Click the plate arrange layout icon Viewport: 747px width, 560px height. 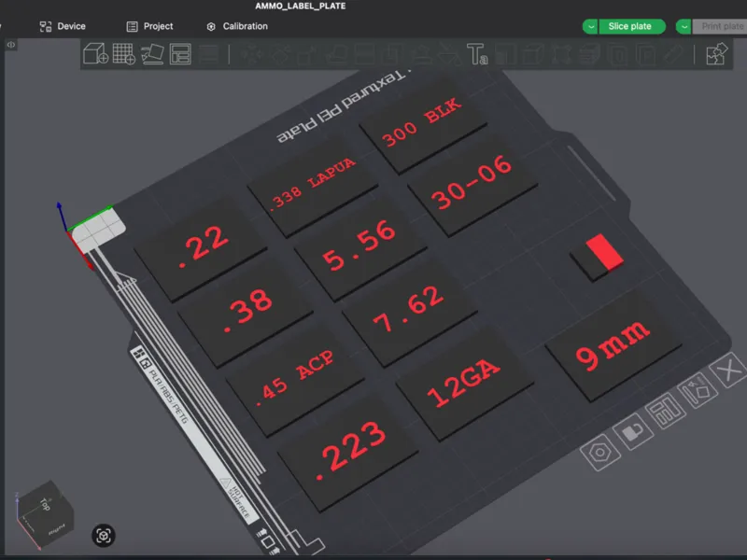pos(666,411)
